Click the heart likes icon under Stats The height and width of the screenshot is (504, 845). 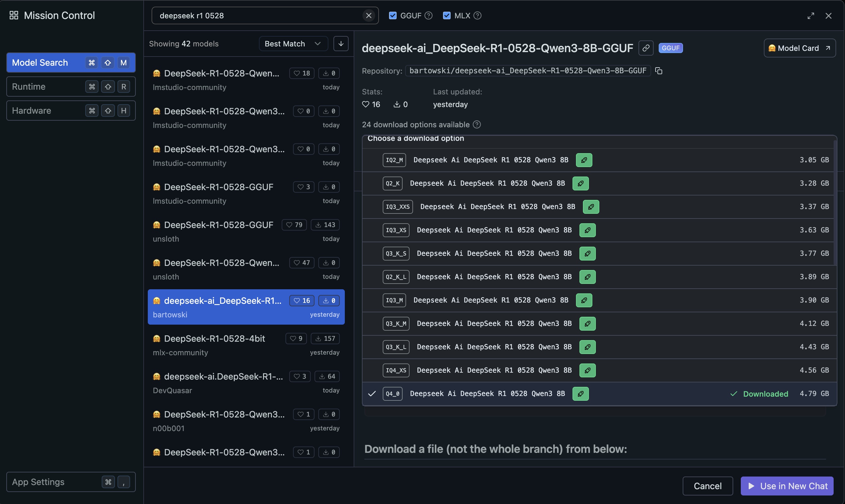tap(366, 104)
